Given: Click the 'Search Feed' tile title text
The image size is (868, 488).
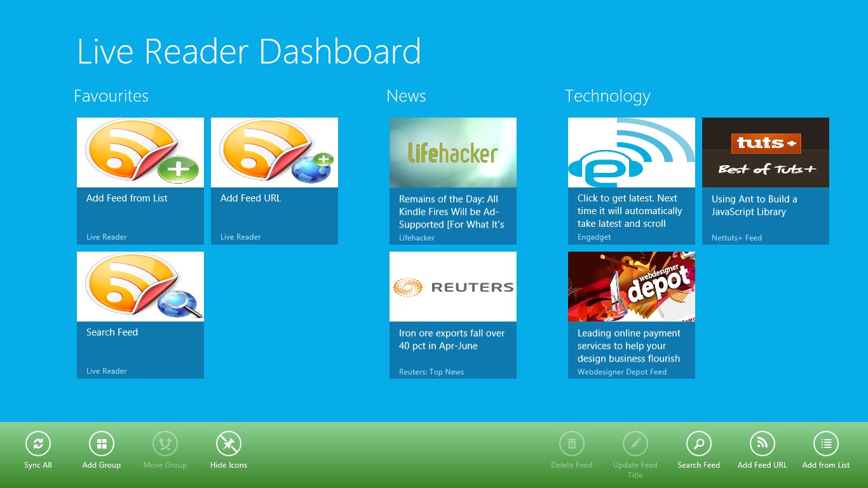Looking at the screenshot, I should (112, 332).
